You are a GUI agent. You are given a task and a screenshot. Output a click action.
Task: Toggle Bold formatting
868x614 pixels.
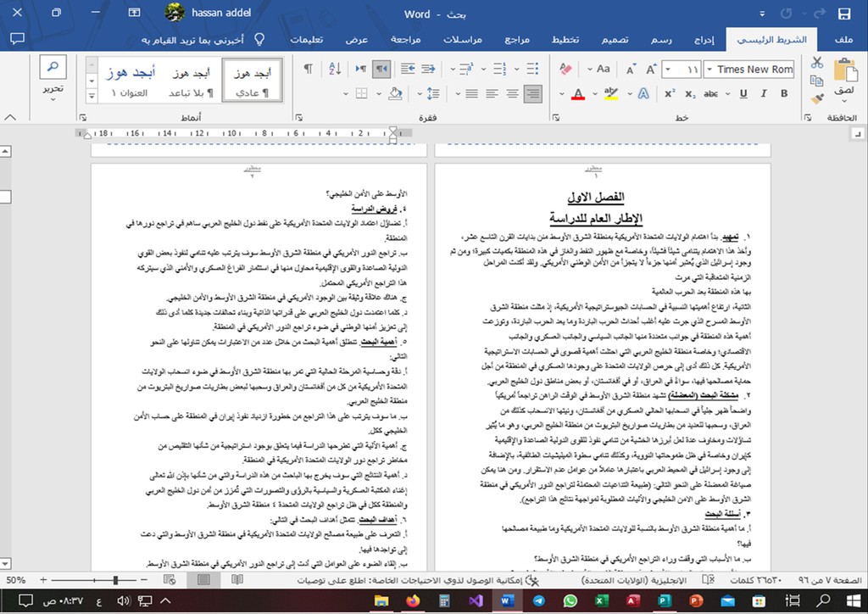784,93
